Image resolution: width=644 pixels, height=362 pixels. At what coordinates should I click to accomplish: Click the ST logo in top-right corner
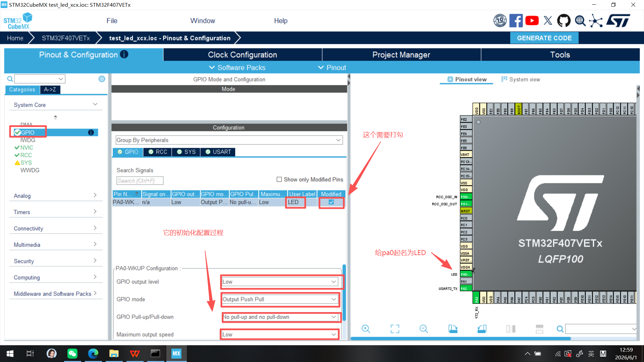(618, 21)
